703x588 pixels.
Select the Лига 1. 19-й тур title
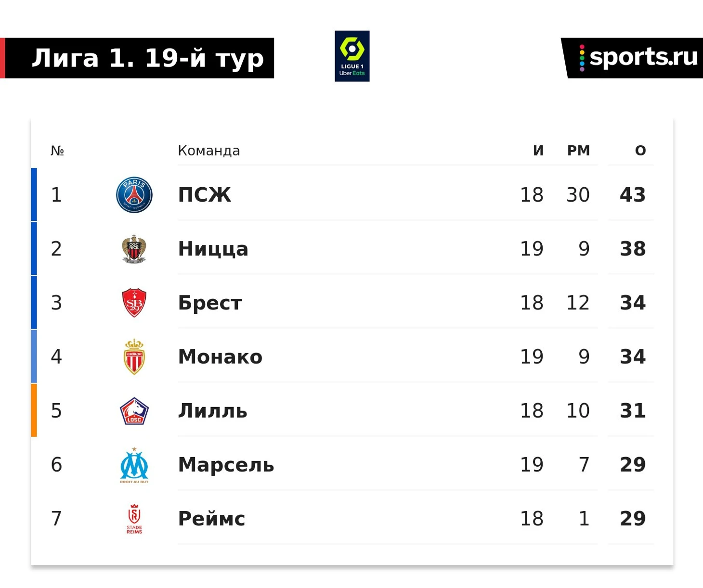(147, 58)
